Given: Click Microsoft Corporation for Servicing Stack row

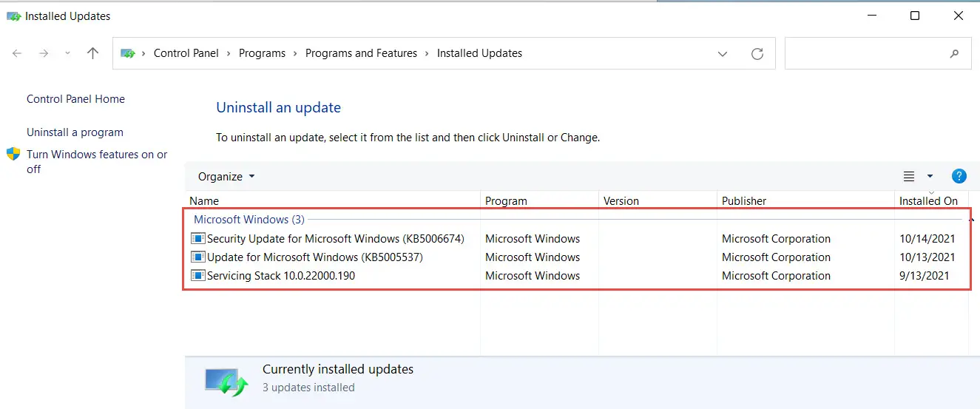Looking at the screenshot, I should [x=776, y=276].
